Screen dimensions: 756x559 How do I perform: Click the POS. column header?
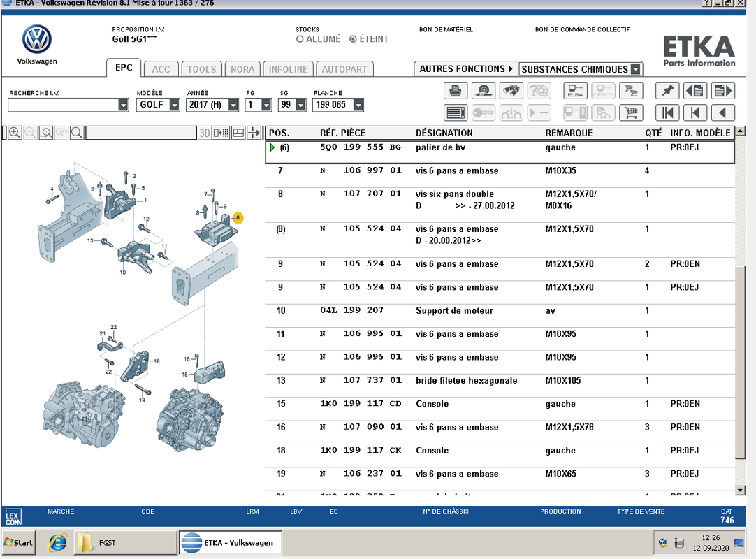coord(279,133)
